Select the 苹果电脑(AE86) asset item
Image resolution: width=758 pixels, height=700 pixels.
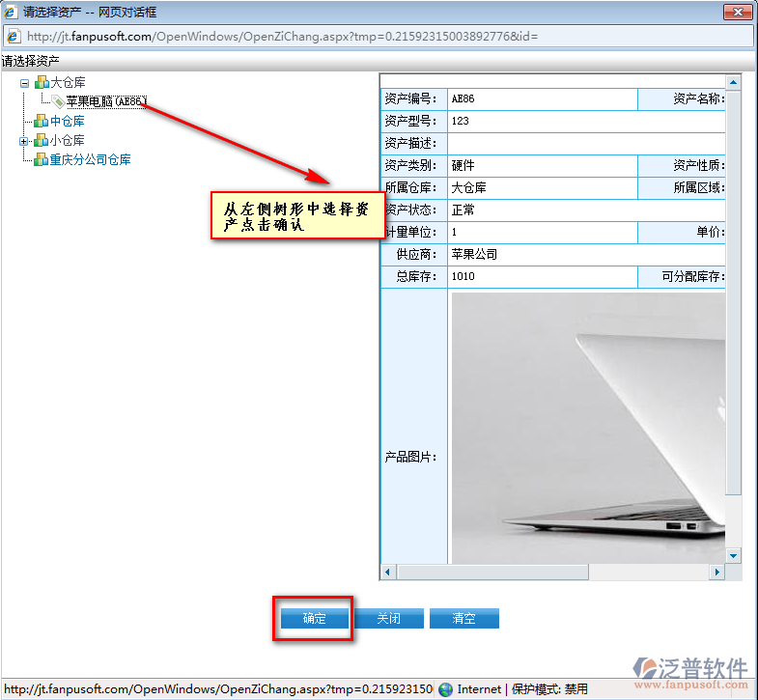[106, 101]
